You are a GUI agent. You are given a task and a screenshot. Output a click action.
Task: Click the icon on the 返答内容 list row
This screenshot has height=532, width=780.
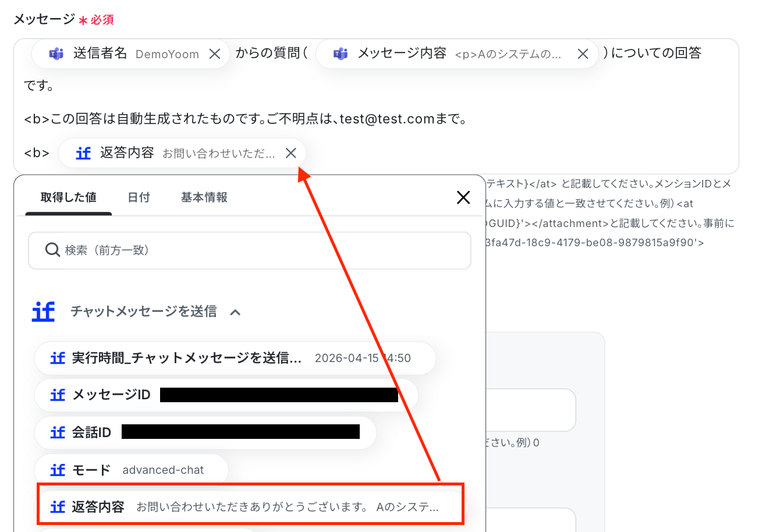pos(58,507)
